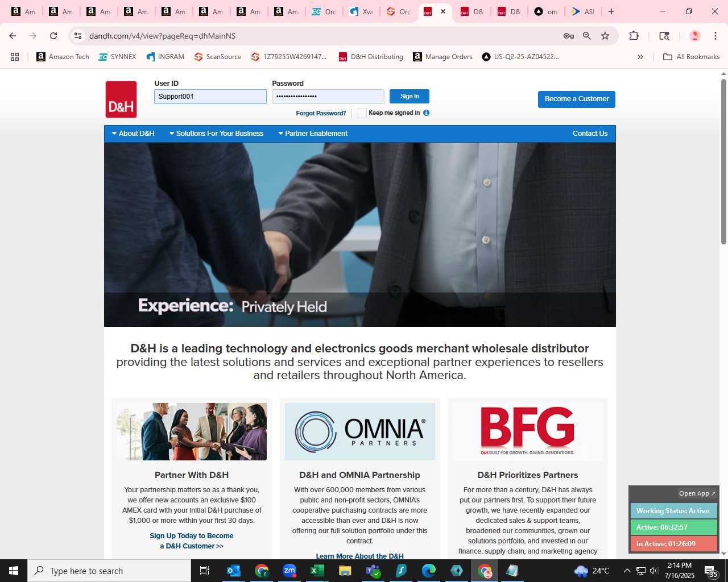Open Excel from the taskbar
The width and height of the screenshot is (728, 582).
(317, 571)
